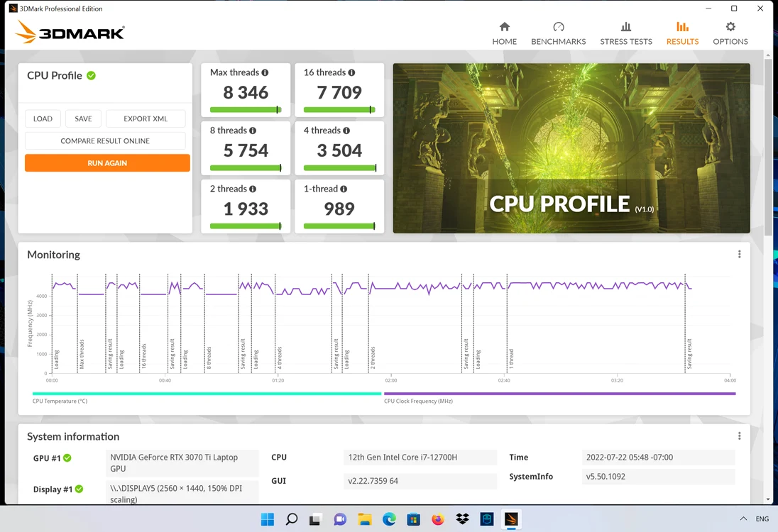Image resolution: width=778 pixels, height=532 pixels.
Task: Open the Chat app from taskbar
Action: pyautogui.click(x=340, y=519)
